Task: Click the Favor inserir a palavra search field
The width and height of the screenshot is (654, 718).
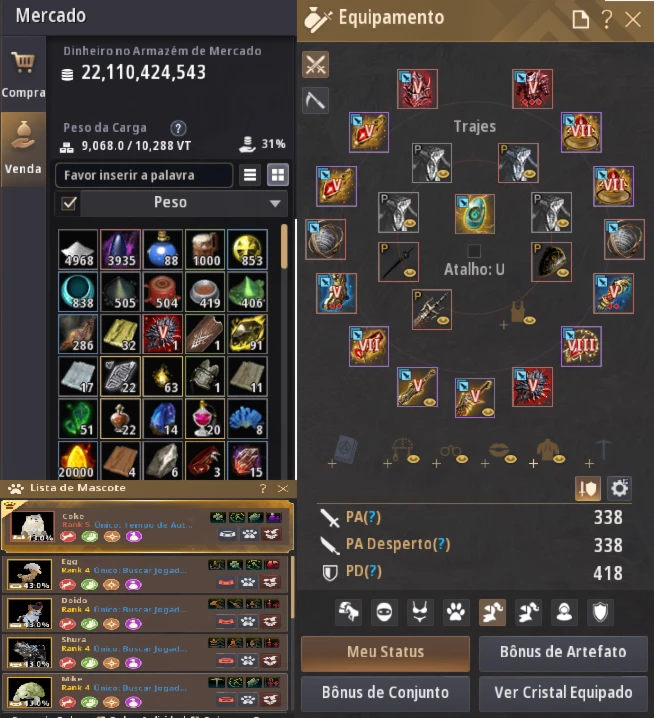Action: (144, 175)
